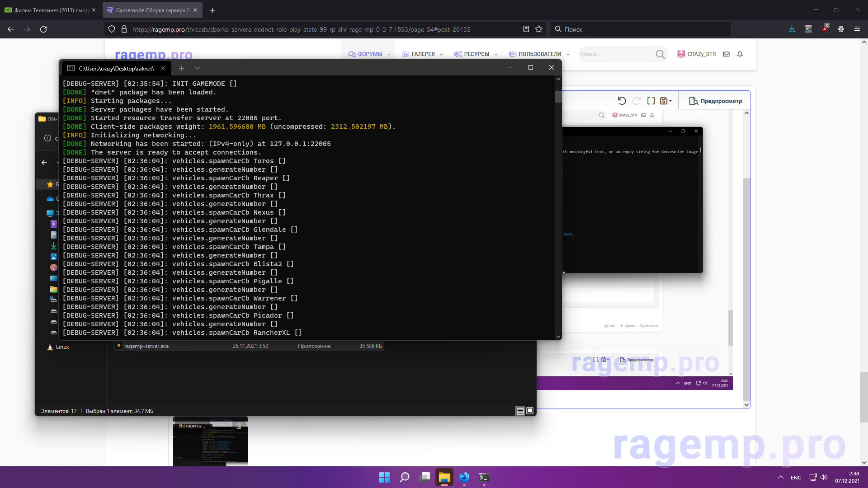Open new terminal tab with plus
The width and height of the screenshot is (868, 488).
click(182, 68)
